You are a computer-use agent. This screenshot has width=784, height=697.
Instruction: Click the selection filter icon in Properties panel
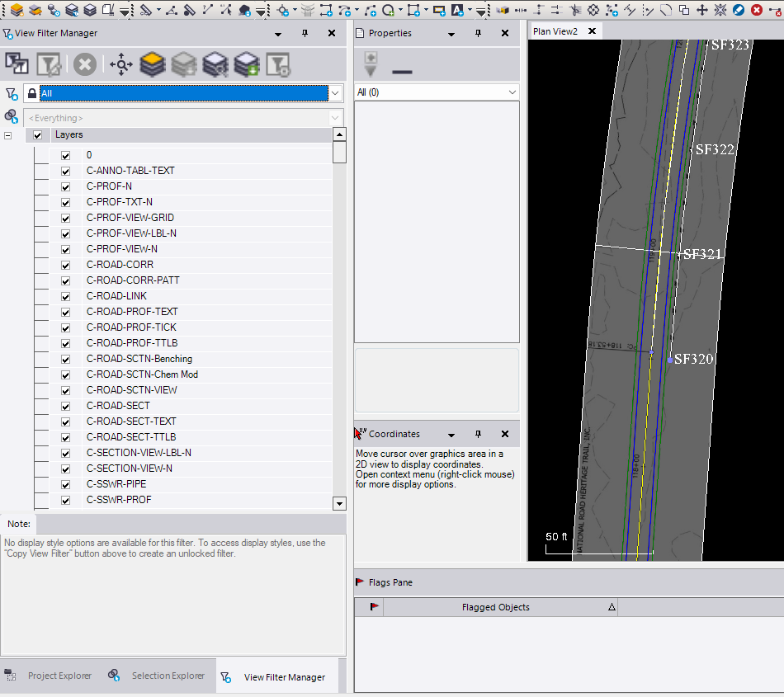[x=371, y=64]
